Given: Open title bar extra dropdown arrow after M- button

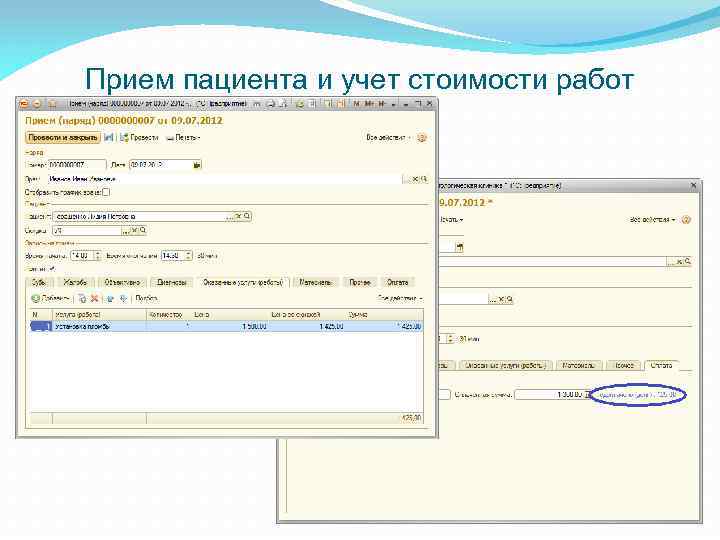Looking at the screenshot, I should (x=394, y=105).
